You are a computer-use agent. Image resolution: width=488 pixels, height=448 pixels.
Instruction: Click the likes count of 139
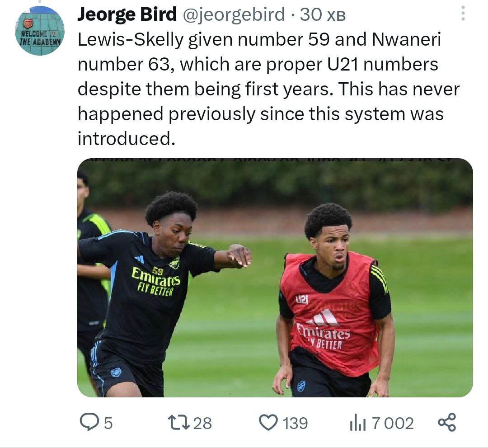[295, 423]
